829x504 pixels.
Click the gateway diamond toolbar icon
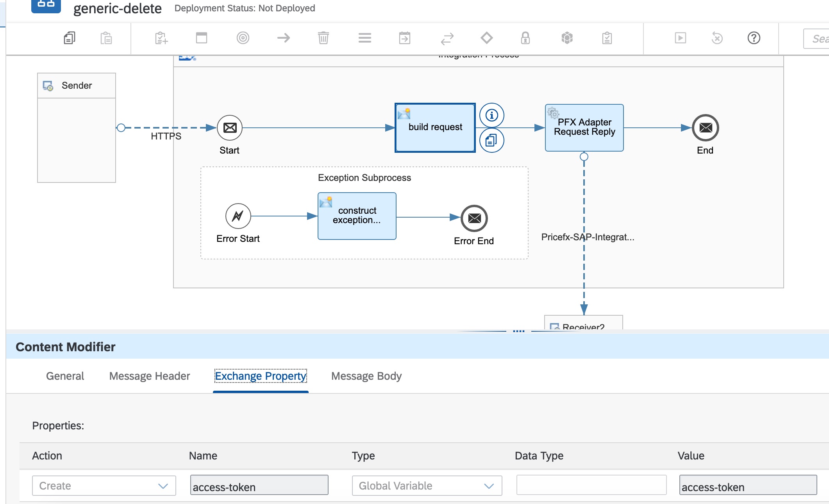coord(486,38)
